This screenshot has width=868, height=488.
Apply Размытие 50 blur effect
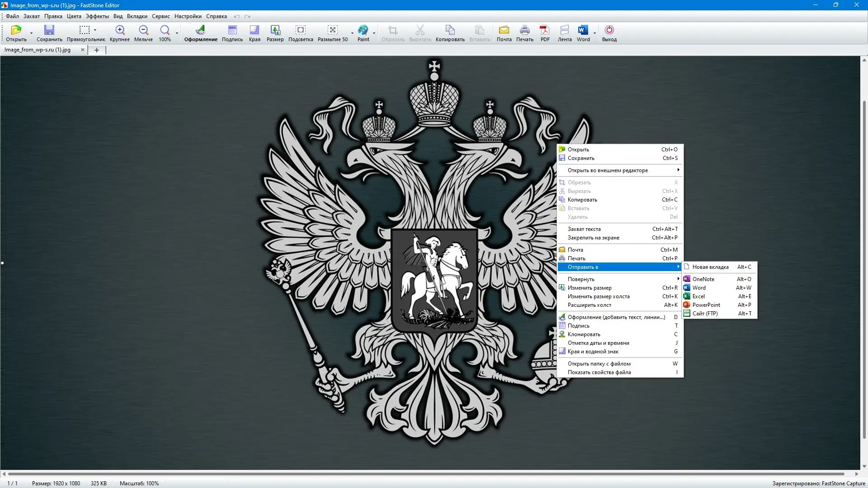333,32
